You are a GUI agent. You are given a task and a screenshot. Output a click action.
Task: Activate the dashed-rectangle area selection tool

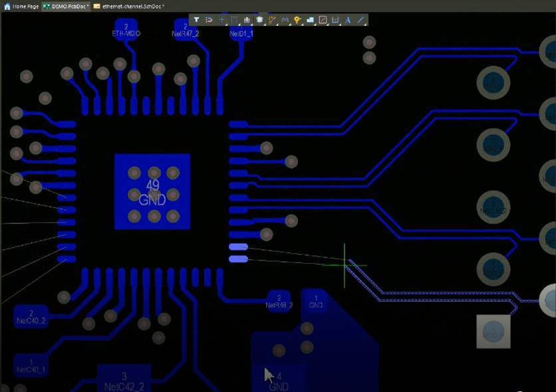pyautogui.click(x=234, y=20)
